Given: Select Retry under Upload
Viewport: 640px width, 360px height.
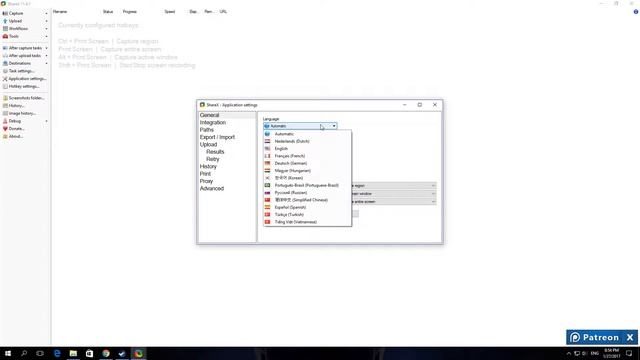Looking at the screenshot, I should pos(213,159).
